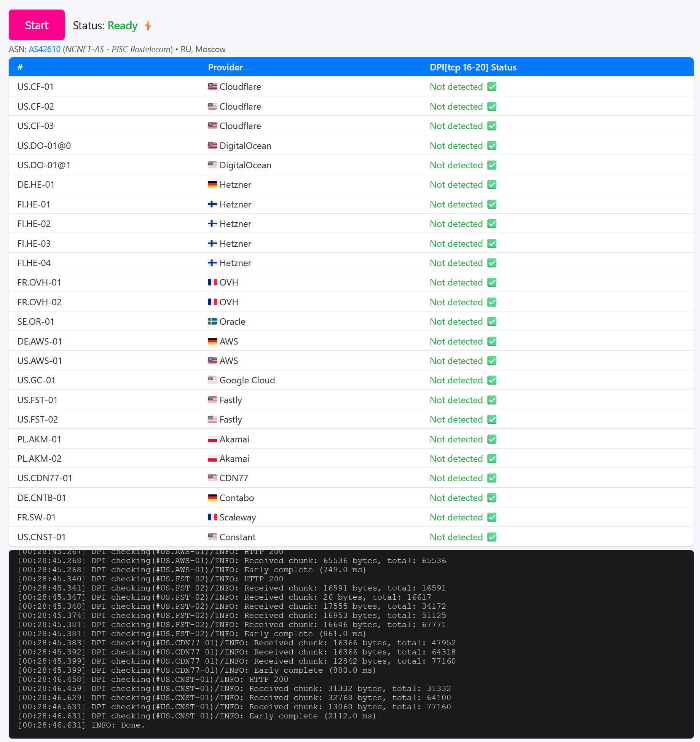Click US flag in US.FST-01 Fastly row

pyautogui.click(x=212, y=400)
